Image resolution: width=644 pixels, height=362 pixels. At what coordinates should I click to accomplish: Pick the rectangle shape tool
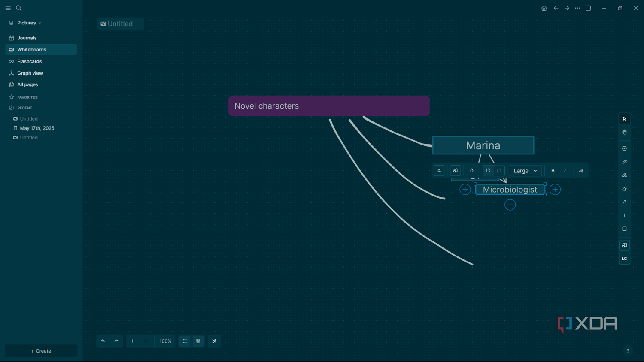click(x=624, y=229)
